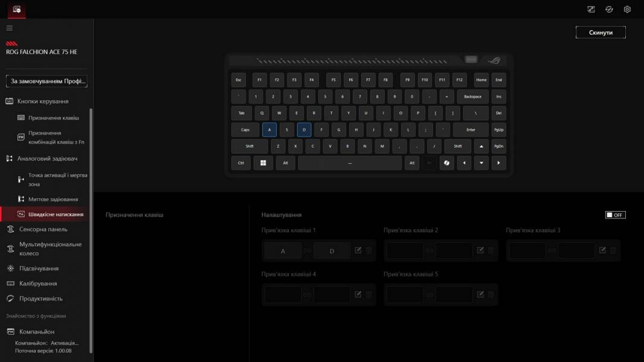Click the sidebar vertical scrollbar
This screenshot has height=362, width=644.
[91, 229]
